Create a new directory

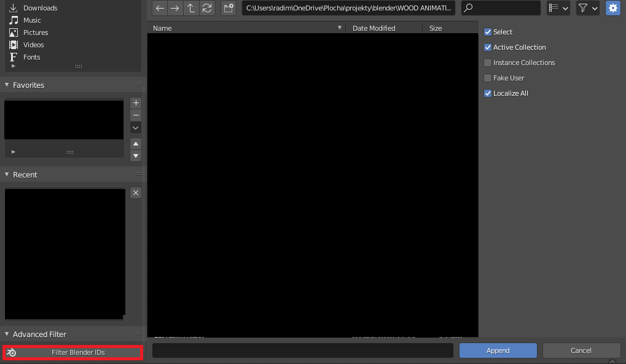(x=229, y=8)
